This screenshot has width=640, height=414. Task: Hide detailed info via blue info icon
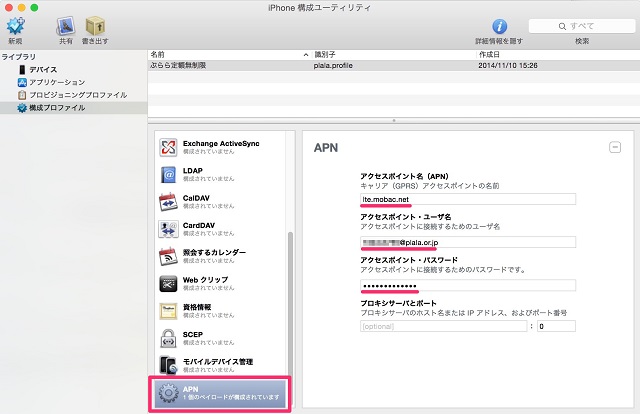click(x=499, y=27)
